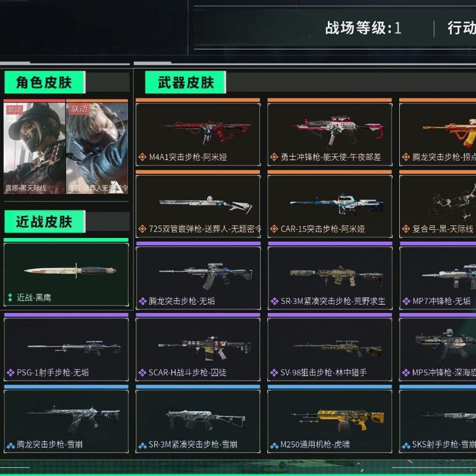Screen dimensions: 476x476
Task: Click the 近战皮肤 section header
Action: click(45, 221)
